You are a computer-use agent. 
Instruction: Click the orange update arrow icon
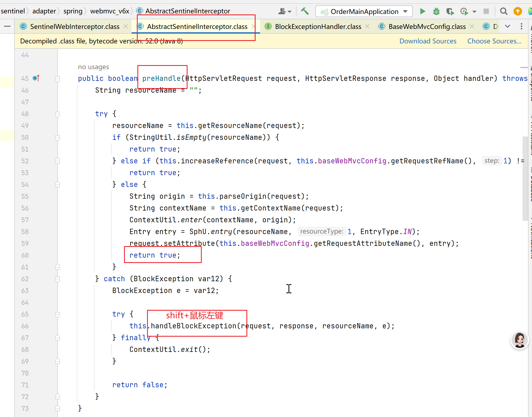pyautogui.click(x=518, y=11)
